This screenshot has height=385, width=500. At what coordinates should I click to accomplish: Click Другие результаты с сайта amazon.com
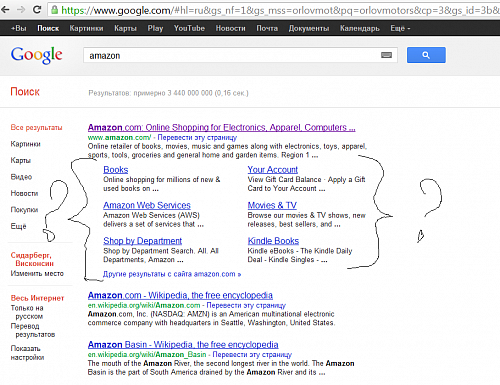point(172,274)
